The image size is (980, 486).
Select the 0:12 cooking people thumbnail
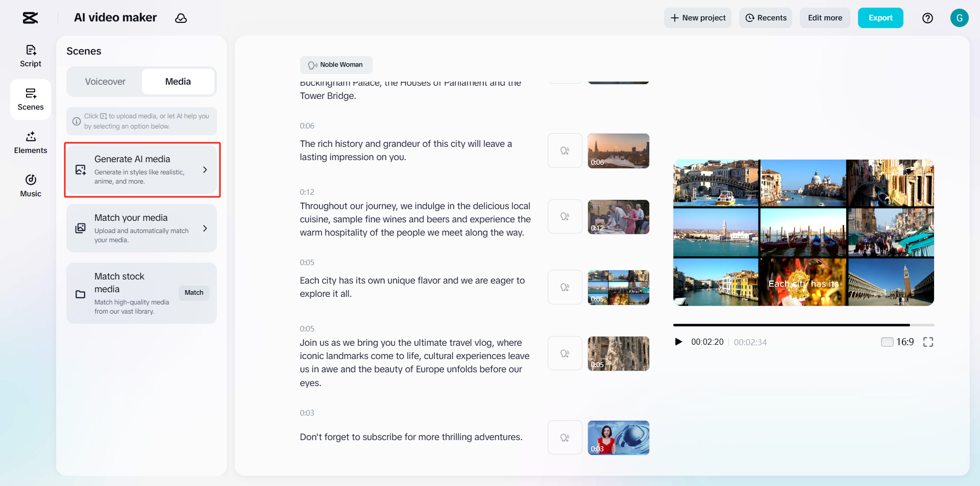point(619,217)
